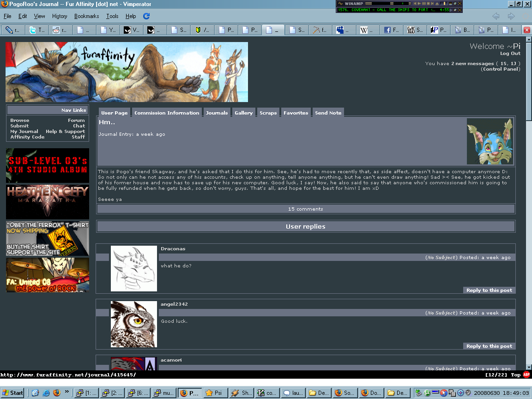
Task: Click the blue cat journal avatar
Action: tap(490, 141)
